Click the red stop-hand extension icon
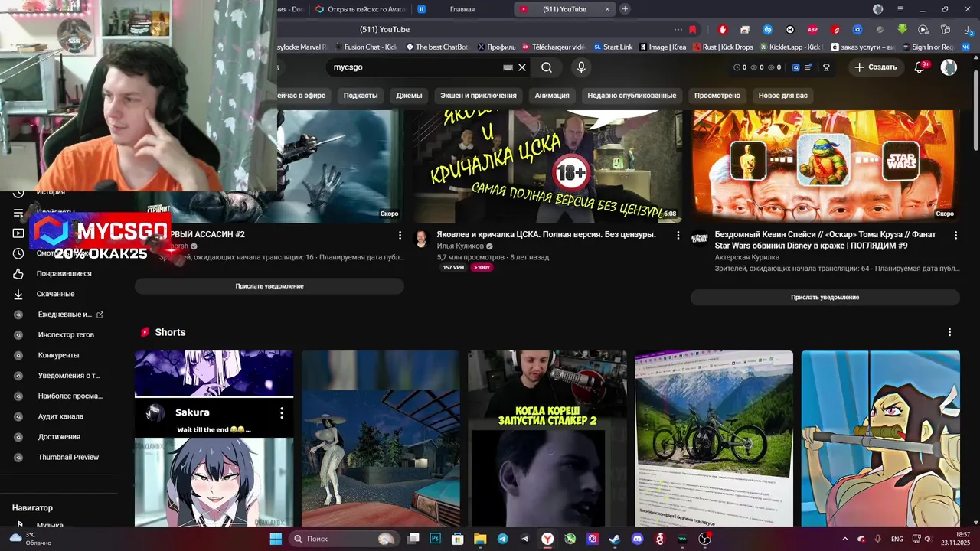The height and width of the screenshot is (551, 980). click(723, 30)
